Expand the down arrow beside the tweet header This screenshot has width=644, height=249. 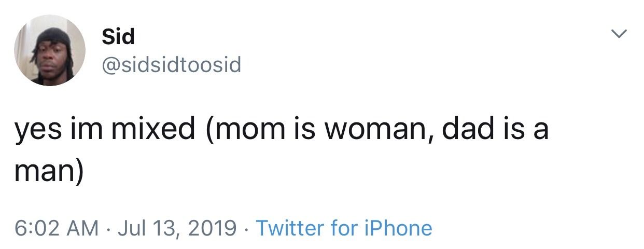coord(618,34)
